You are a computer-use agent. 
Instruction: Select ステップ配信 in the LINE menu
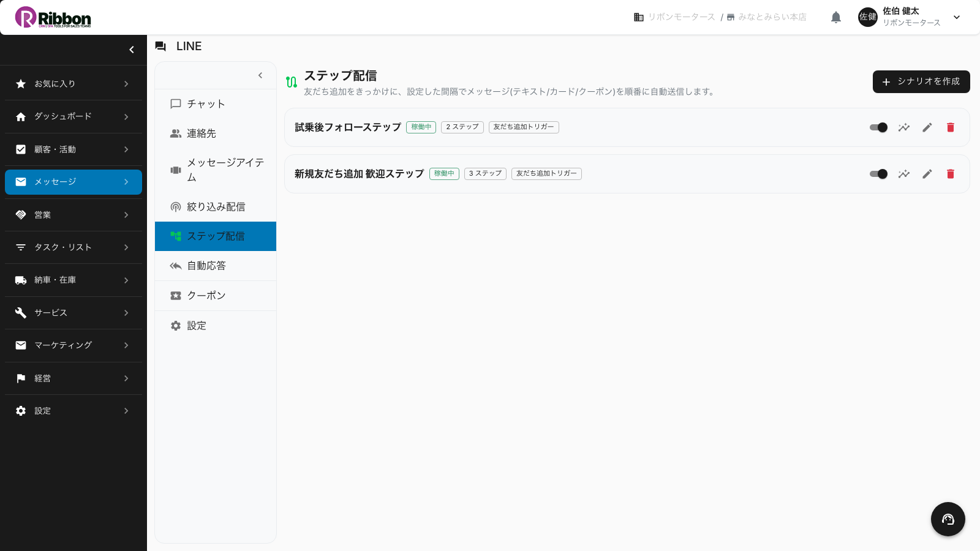point(216,236)
